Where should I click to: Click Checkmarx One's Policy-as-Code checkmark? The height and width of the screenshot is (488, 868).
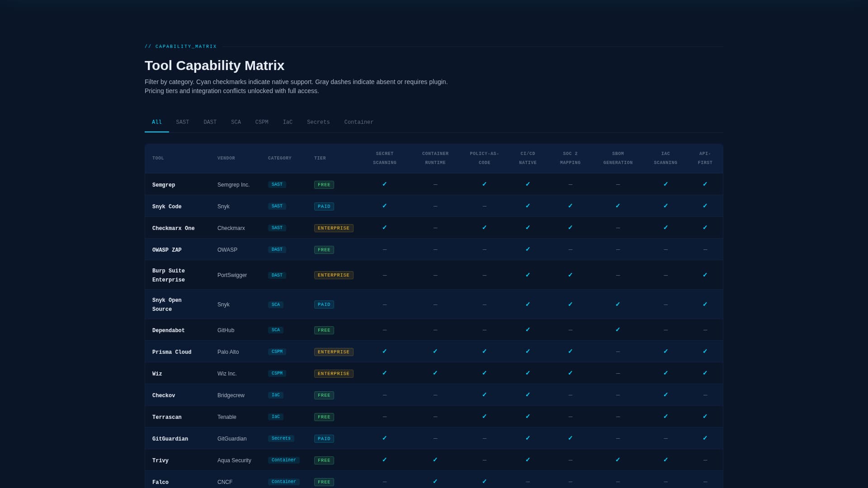(485, 228)
